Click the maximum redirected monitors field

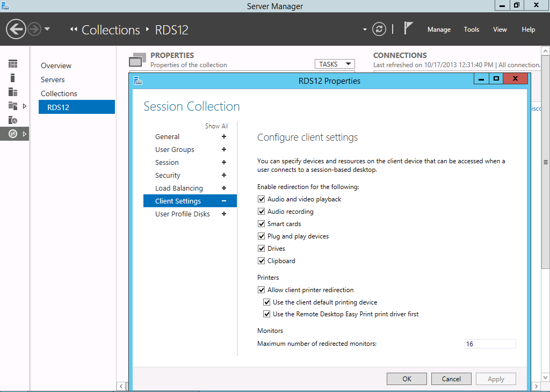490,344
